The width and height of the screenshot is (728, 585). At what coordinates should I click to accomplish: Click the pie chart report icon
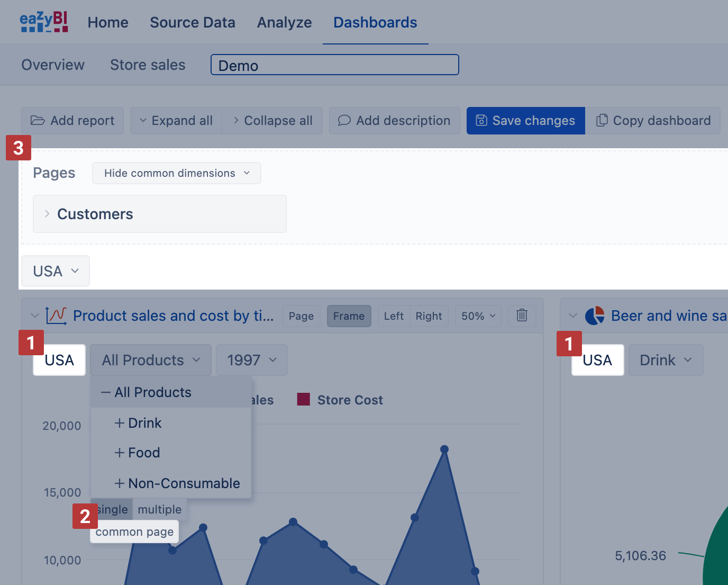click(x=595, y=316)
